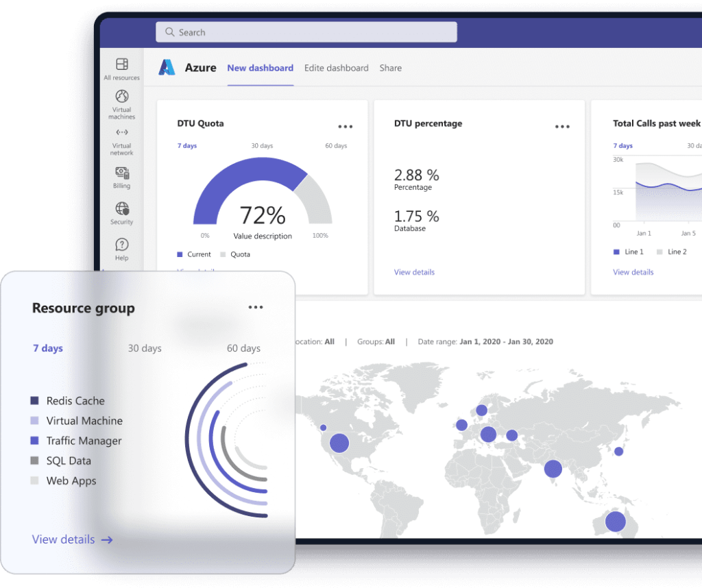Click the Jan 1 axis label
The width and height of the screenshot is (702, 588).
pos(644,233)
